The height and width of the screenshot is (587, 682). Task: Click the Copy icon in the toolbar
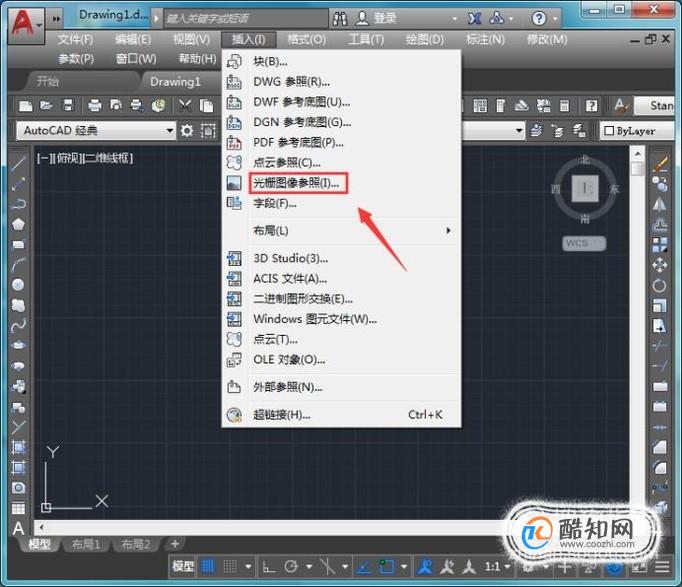click(206, 105)
